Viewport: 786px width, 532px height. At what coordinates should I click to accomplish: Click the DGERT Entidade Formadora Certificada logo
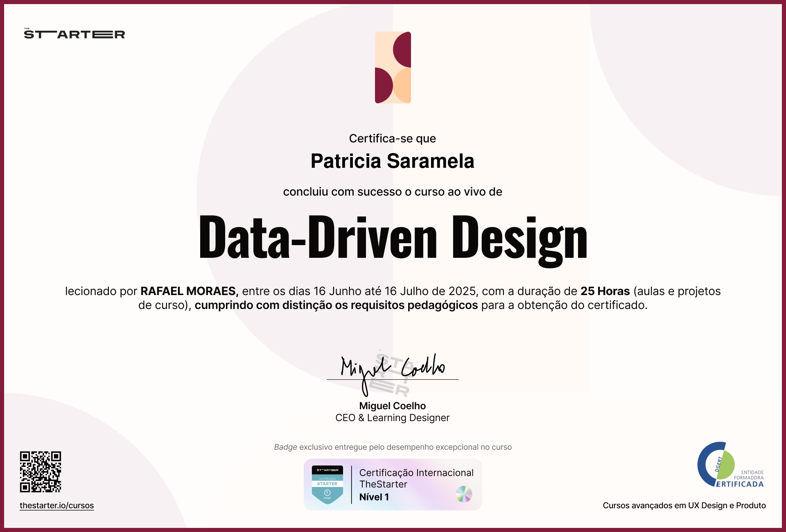click(x=731, y=465)
